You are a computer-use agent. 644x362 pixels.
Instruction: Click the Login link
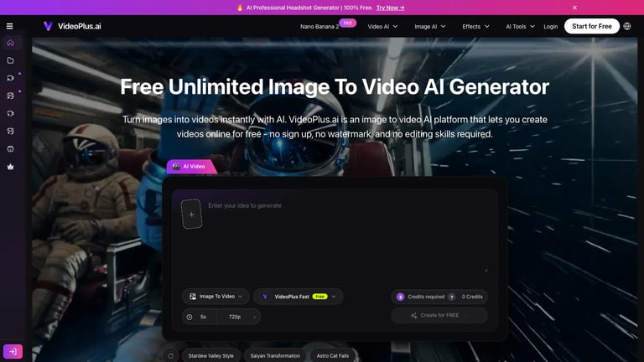550,26
